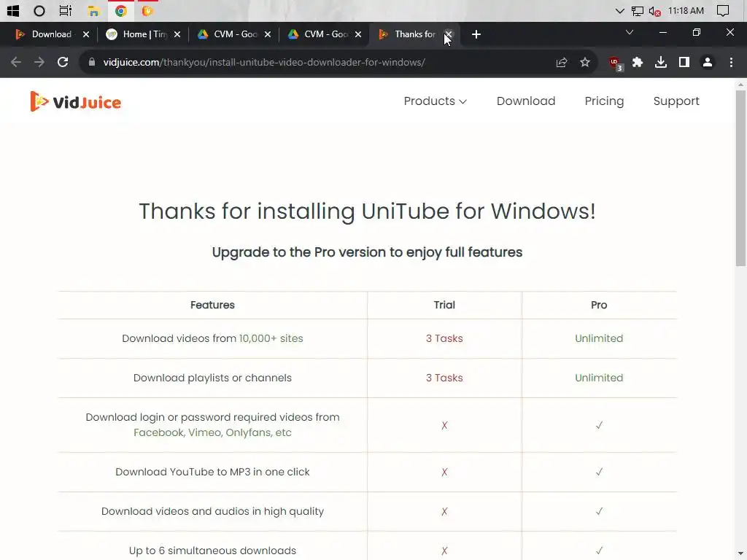
Task: Open the Support nav link
Action: 676,101
